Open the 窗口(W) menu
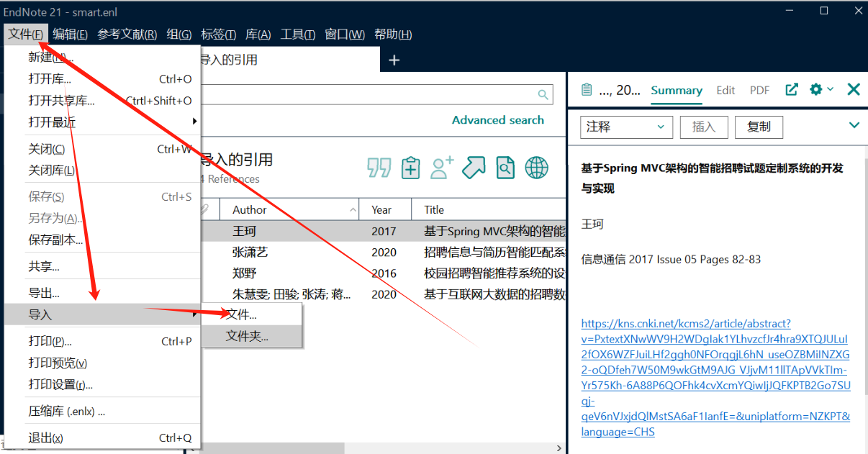 click(x=345, y=35)
